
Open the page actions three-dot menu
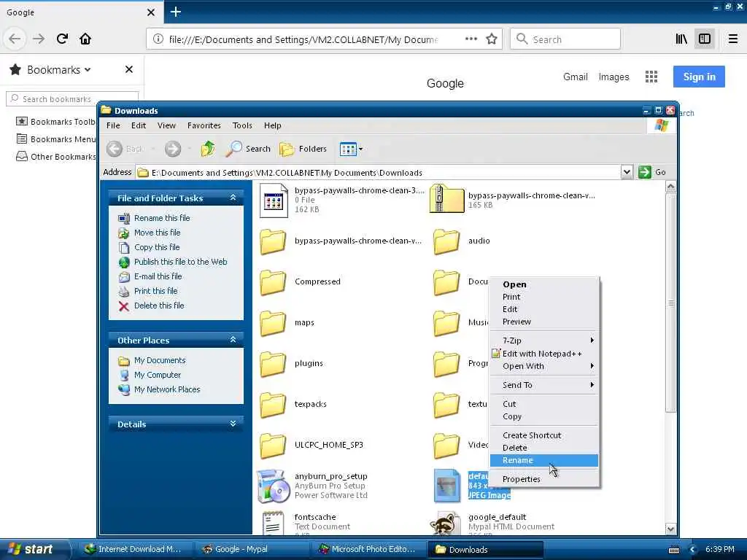tap(471, 39)
